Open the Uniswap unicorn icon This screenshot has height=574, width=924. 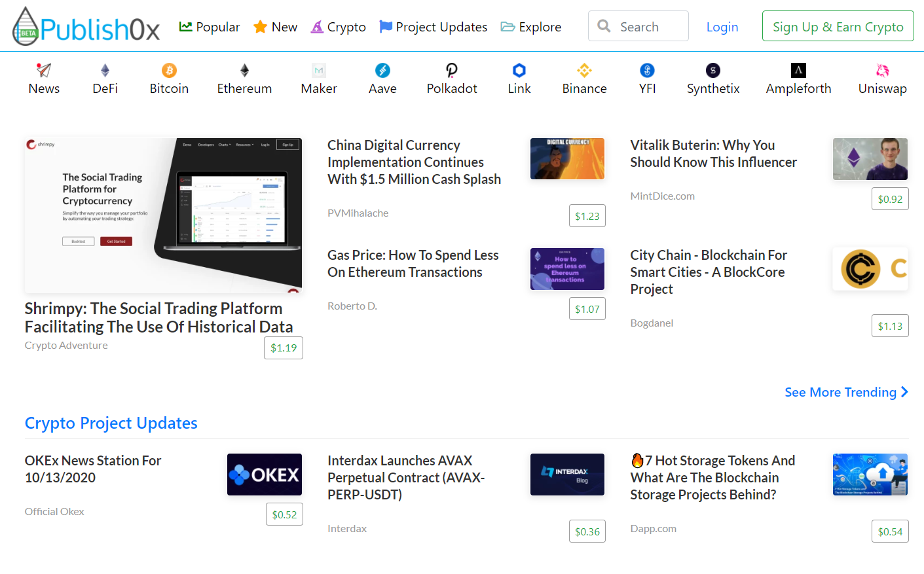click(882, 71)
